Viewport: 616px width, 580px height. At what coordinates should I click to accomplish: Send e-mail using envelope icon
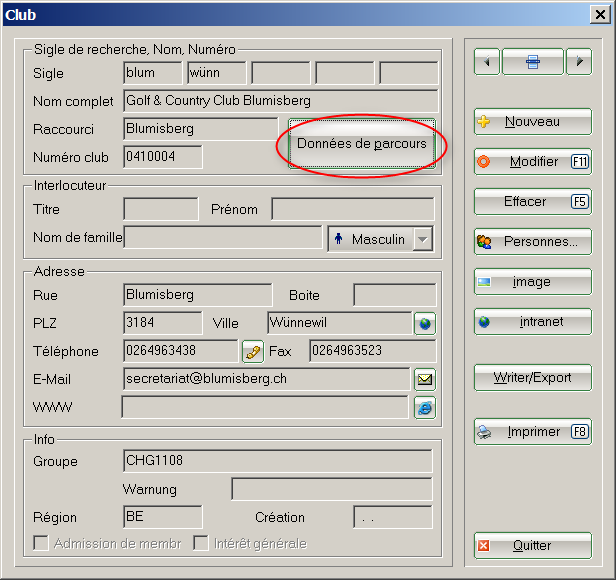point(425,380)
